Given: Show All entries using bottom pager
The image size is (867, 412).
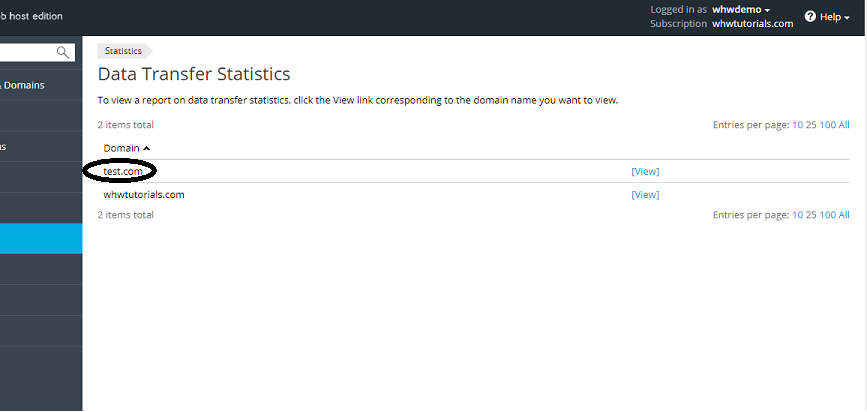Looking at the screenshot, I should 844,215.
